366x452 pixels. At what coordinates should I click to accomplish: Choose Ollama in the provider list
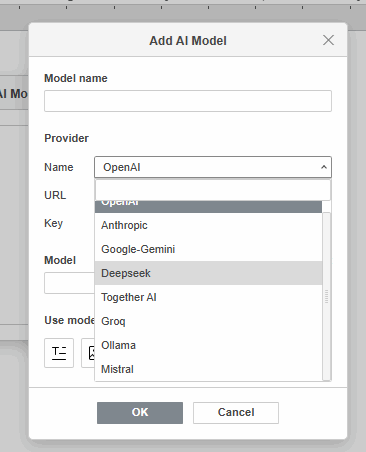click(x=208, y=345)
